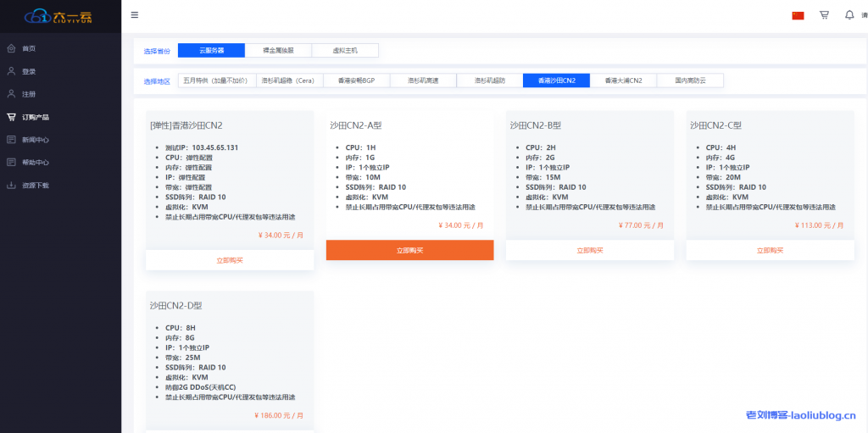The image size is (868, 433).
Task: Click ¥ 34.00 price in 弹性 card
Action: (281, 235)
